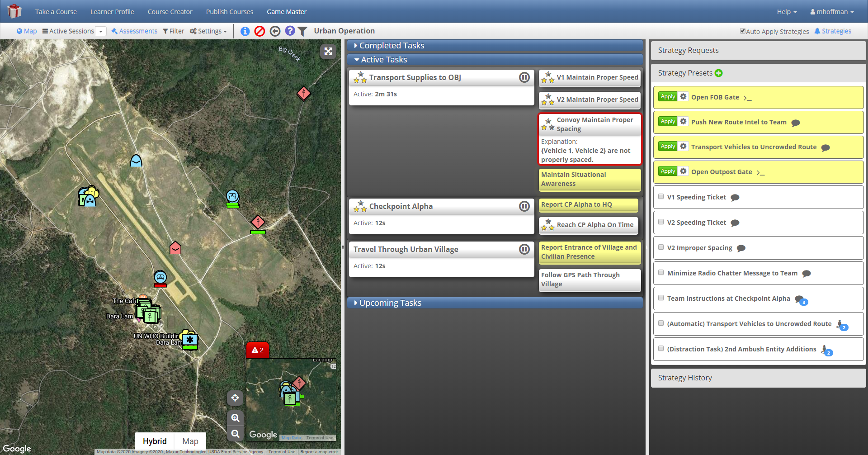Open the Game Master tab
Image resolution: width=868 pixels, height=455 pixels.
coord(287,12)
